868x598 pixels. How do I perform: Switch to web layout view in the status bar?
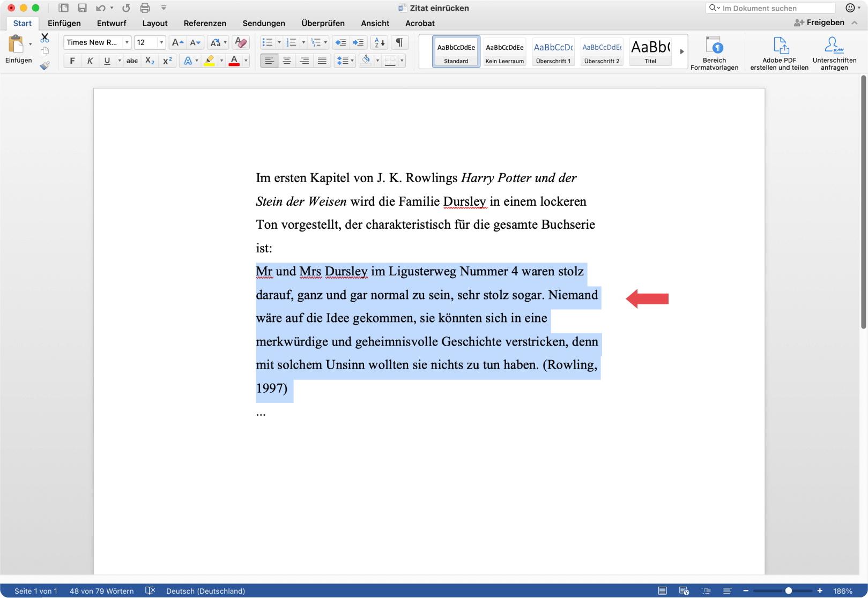[x=684, y=590]
